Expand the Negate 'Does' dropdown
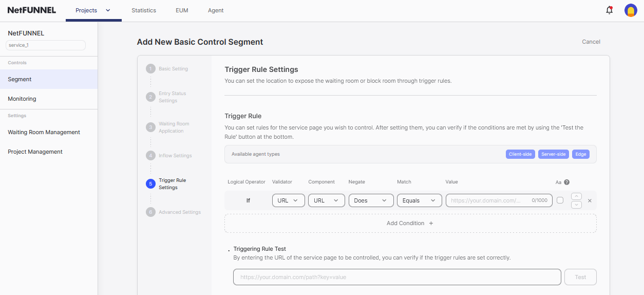 pyautogui.click(x=371, y=200)
